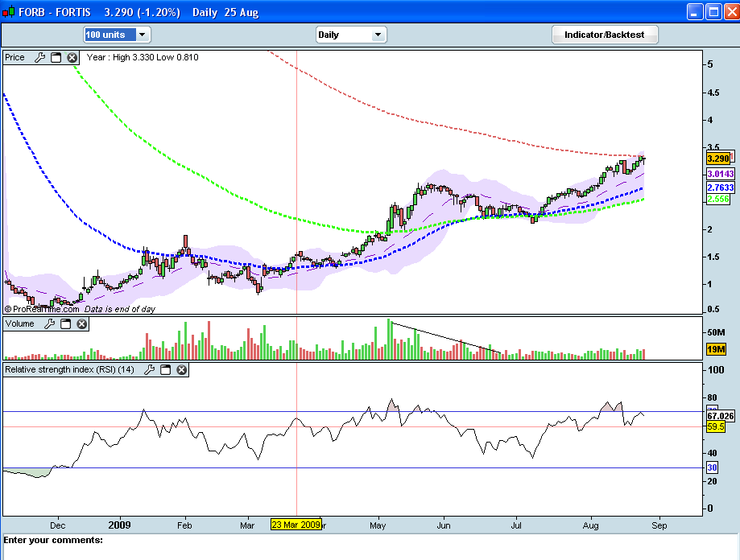Click the Aug label on time axis
The width and height of the screenshot is (740, 560).
(x=590, y=525)
